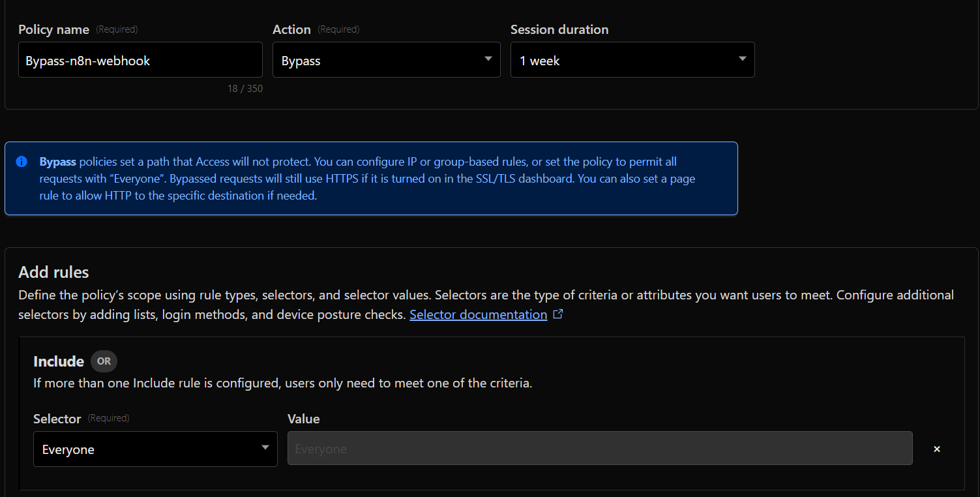Viewport: 980px width, 497px height.
Task: Open the Session duration dropdown showing 1 week
Action: (x=632, y=61)
